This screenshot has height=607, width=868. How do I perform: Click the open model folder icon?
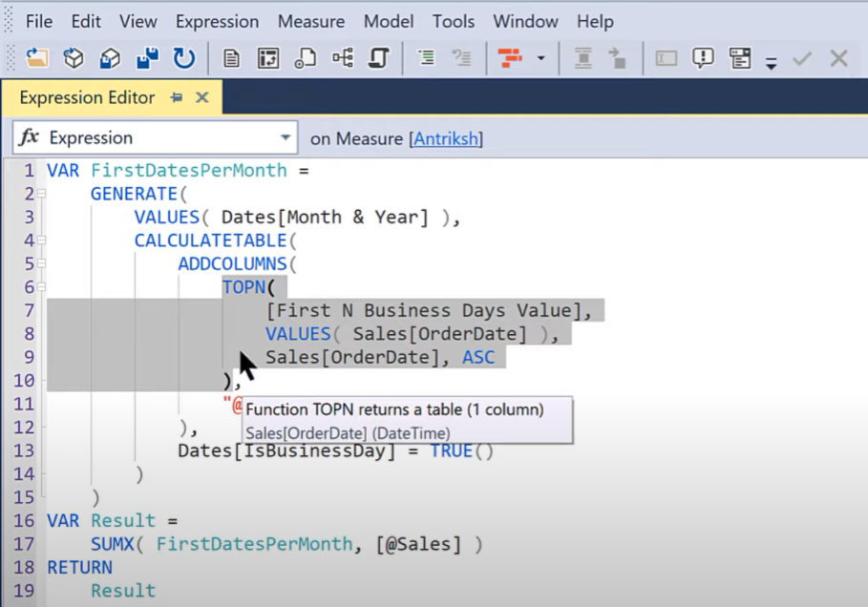(x=36, y=58)
